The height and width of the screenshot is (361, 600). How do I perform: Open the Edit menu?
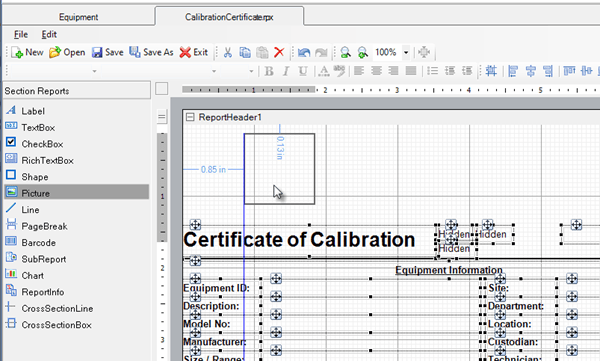point(49,34)
